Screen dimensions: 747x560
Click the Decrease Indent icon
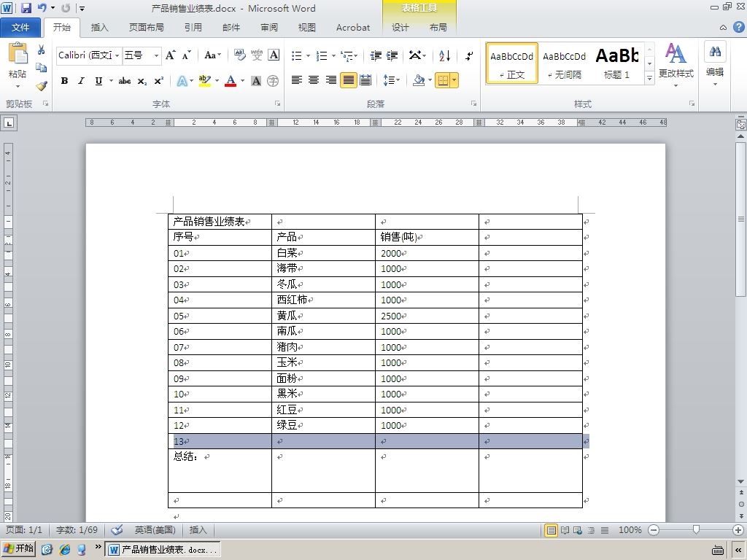click(x=376, y=55)
